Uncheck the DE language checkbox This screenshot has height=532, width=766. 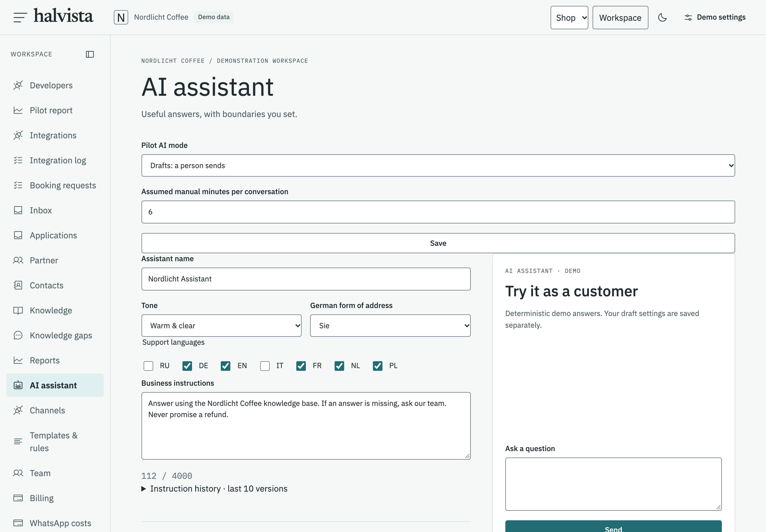tap(187, 366)
